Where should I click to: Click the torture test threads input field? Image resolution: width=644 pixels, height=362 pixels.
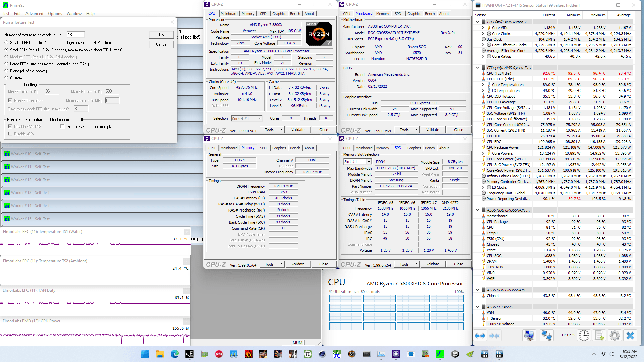pos(75,34)
